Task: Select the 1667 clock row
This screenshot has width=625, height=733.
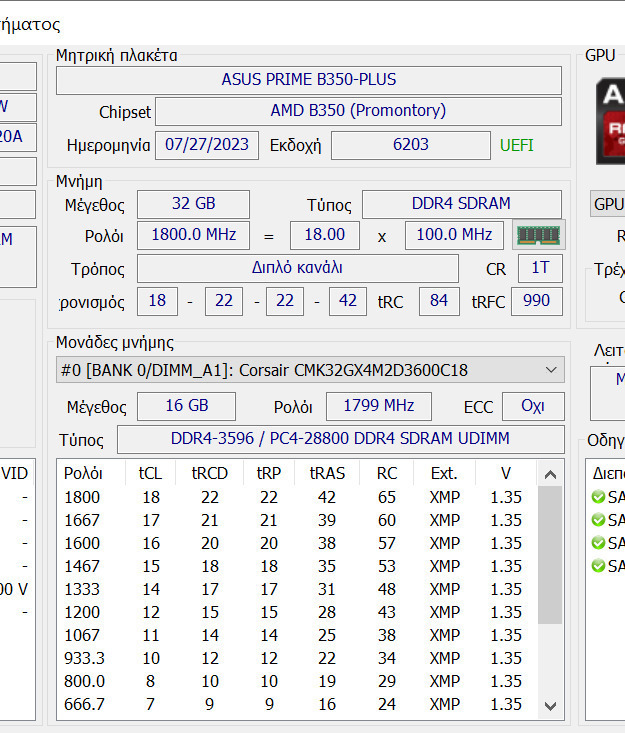Action: tap(297, 520)
